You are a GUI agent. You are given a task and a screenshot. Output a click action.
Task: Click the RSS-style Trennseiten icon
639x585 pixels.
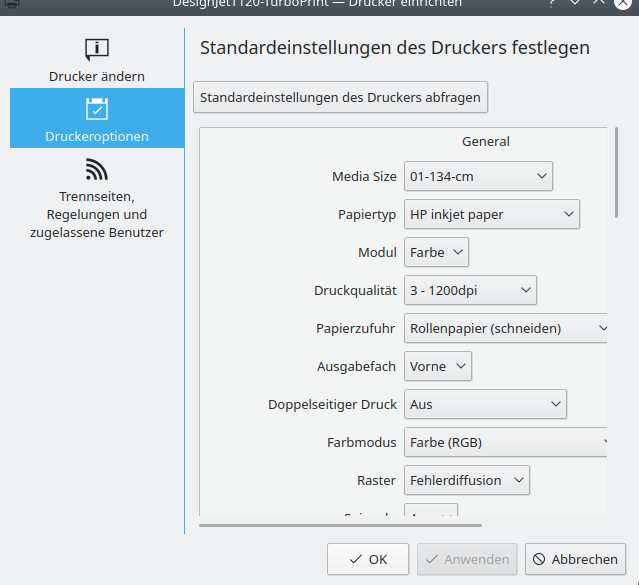[x=97, y=168]
